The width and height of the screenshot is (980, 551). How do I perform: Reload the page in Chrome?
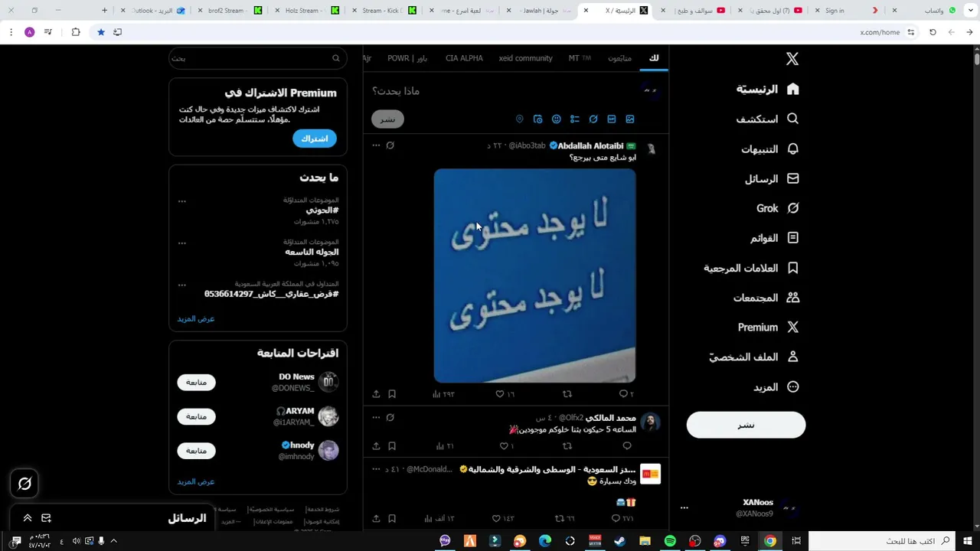tap(933, 32)
